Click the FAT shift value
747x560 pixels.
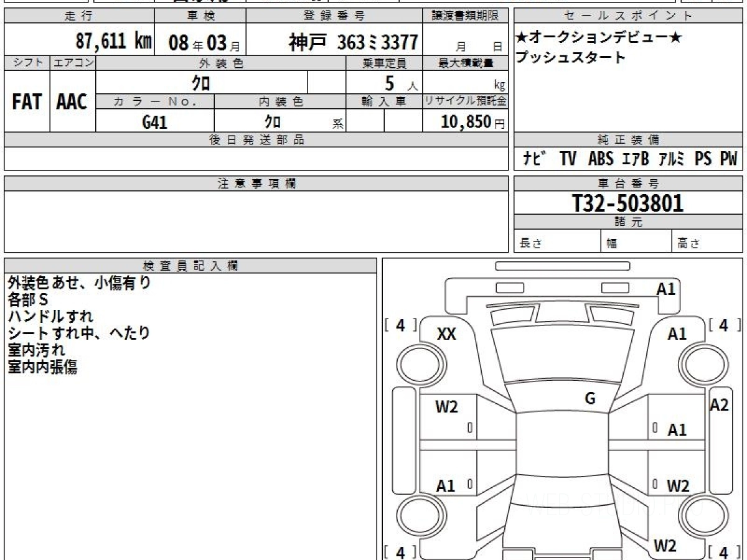[27, 102]
